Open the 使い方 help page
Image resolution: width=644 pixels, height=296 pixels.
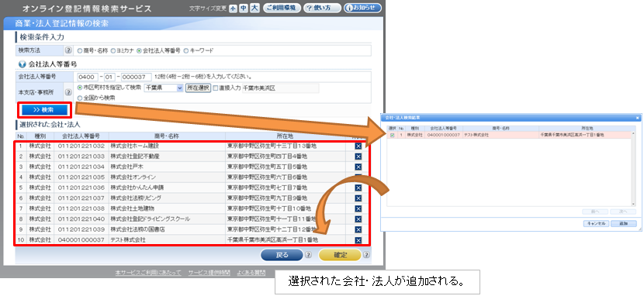click(x=322, y=9)
